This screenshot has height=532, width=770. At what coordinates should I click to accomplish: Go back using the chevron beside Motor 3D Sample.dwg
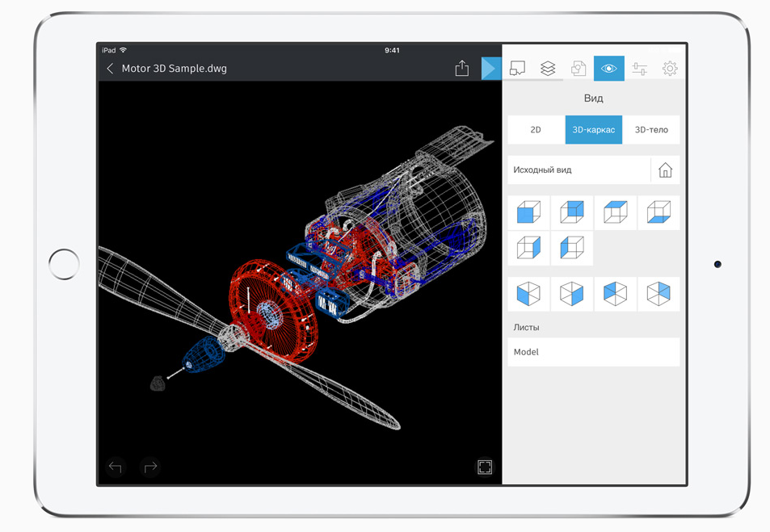point(110,69)
